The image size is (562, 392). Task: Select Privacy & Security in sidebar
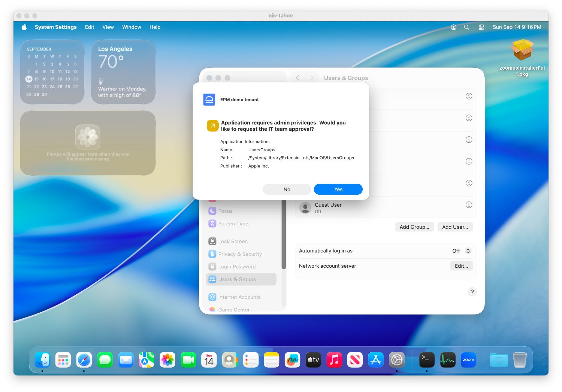point(241,254)
